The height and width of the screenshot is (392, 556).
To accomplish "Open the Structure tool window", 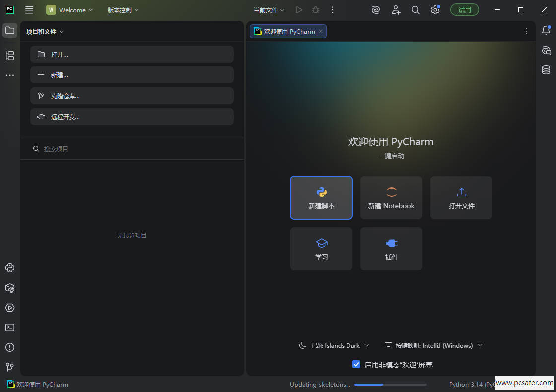I will tap(10, 56).
